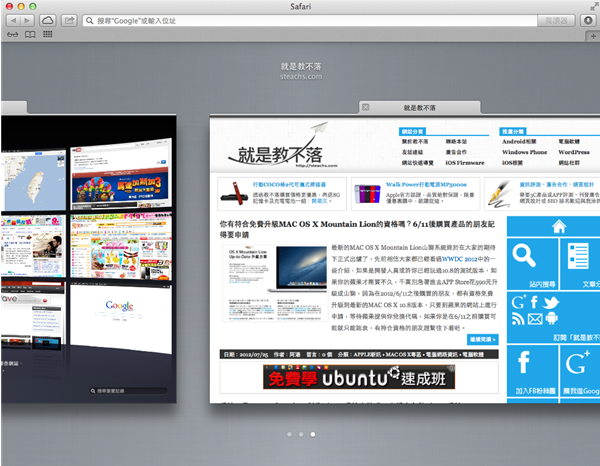Enter full screen with the arrows icon
The width and height of the screenshot is (600, 466).
(594, 6)
